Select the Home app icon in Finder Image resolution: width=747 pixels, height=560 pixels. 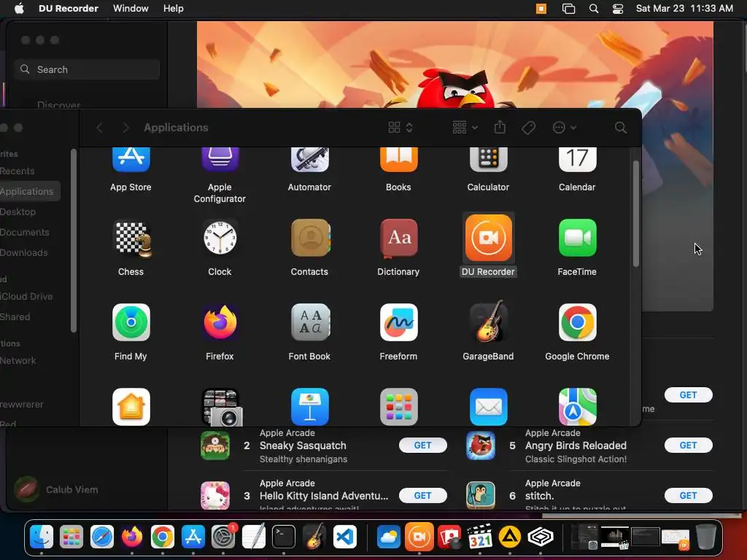click(131, 407)
